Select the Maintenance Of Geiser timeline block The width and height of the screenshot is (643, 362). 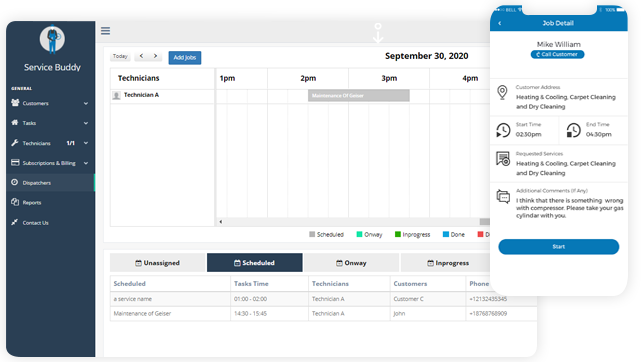(x=358, y=96)
